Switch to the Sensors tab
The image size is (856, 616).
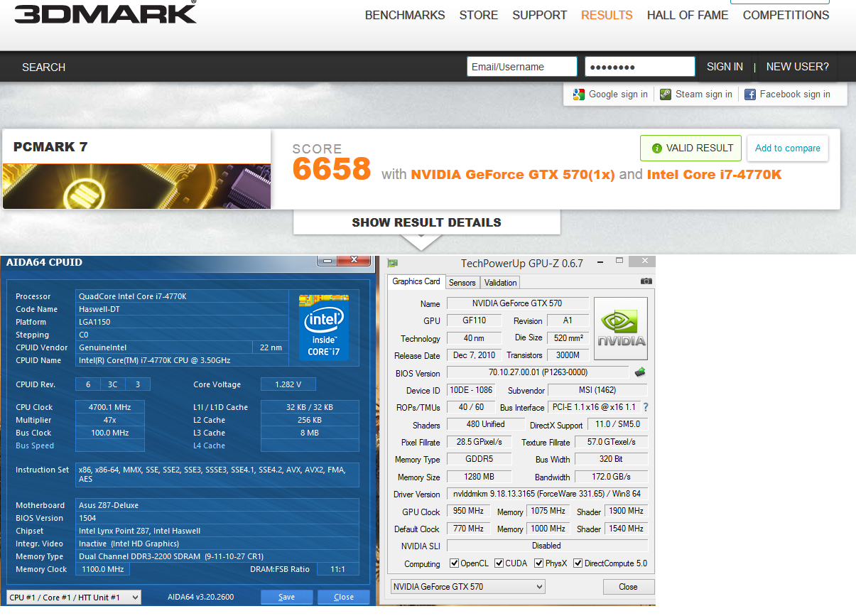pyautogui.click(x=462, y=283)
